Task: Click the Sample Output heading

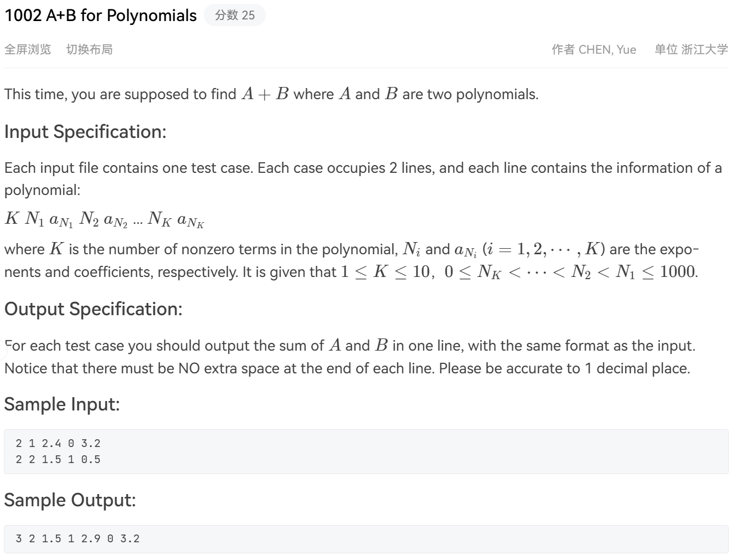Action: click(70, 500)
